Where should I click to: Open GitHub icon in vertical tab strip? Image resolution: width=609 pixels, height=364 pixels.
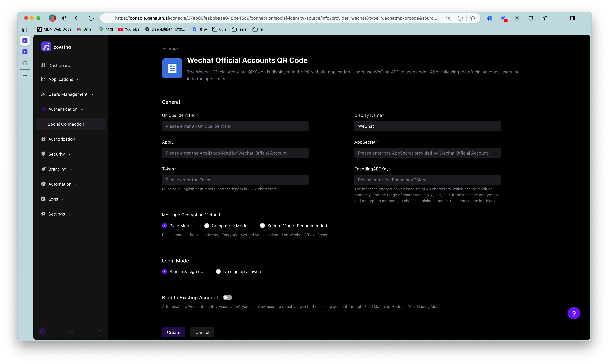point(25,63)
